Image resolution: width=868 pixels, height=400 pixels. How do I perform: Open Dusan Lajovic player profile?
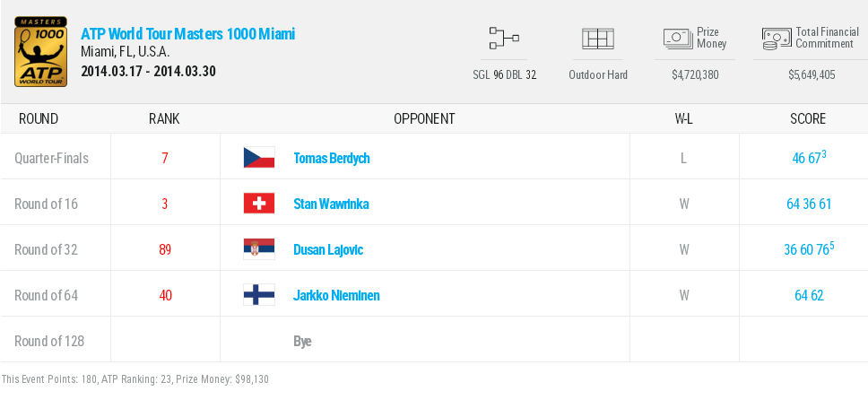(328, 249)
